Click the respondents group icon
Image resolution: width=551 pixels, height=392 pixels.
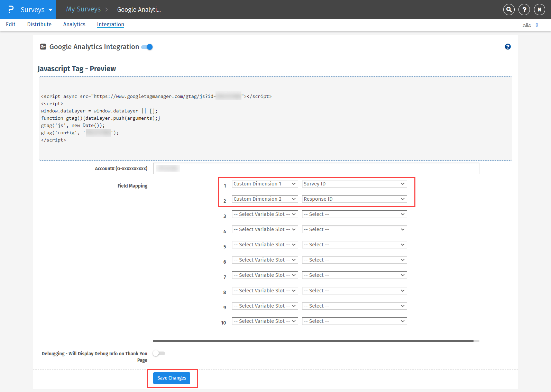point(526,25)
